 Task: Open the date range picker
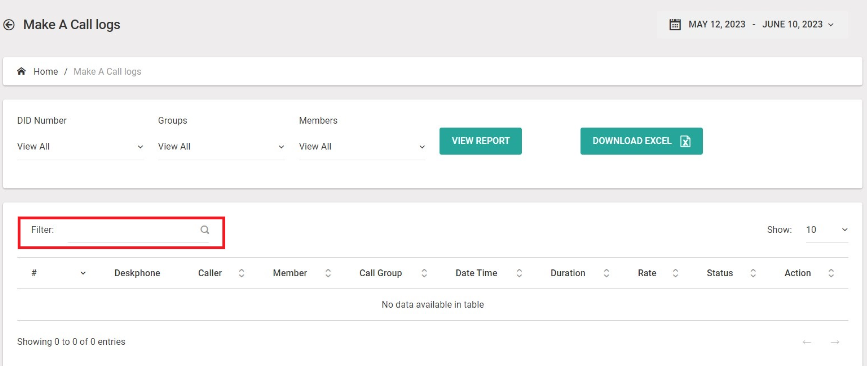point(752,24)
